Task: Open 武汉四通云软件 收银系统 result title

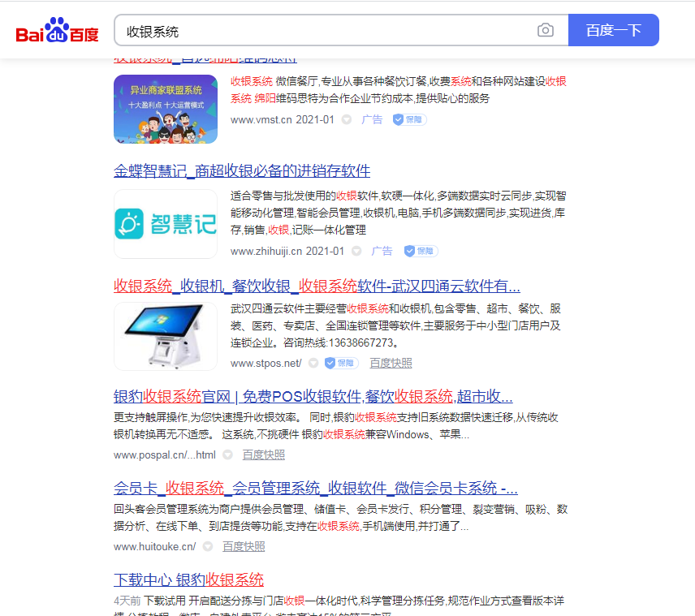Action: click(x=317, y=286)
